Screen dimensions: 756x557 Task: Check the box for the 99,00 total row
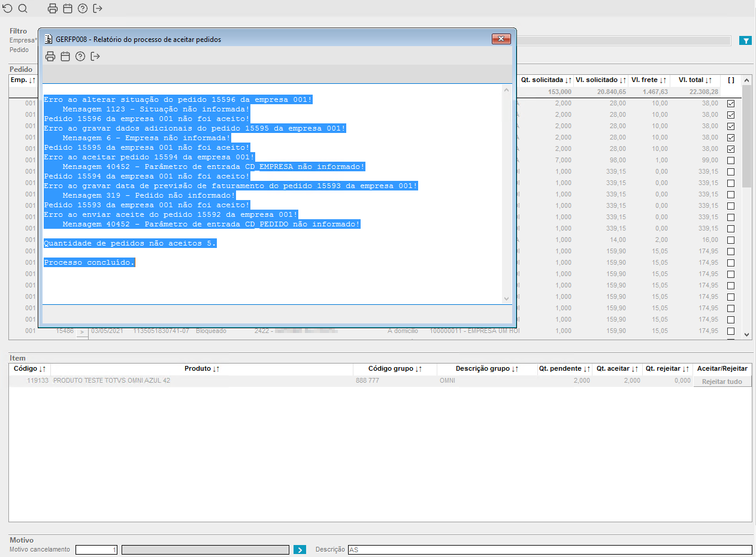tap(731, 161)
